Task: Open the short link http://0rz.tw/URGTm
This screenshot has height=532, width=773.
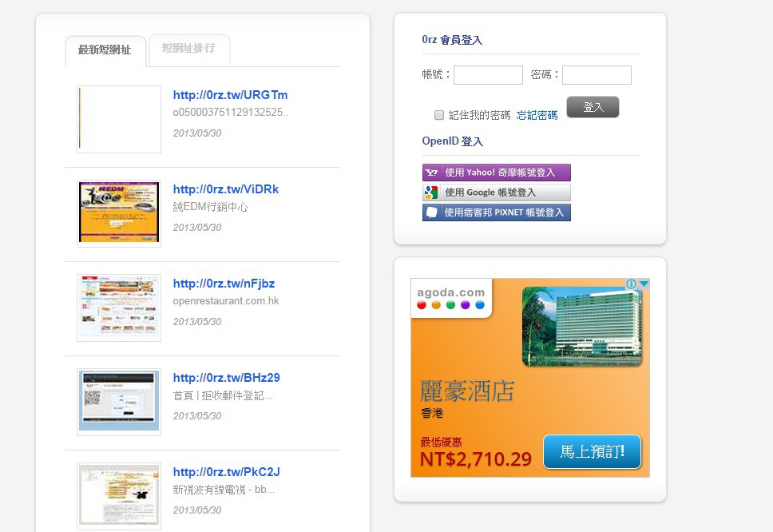Action: (230, 95)
